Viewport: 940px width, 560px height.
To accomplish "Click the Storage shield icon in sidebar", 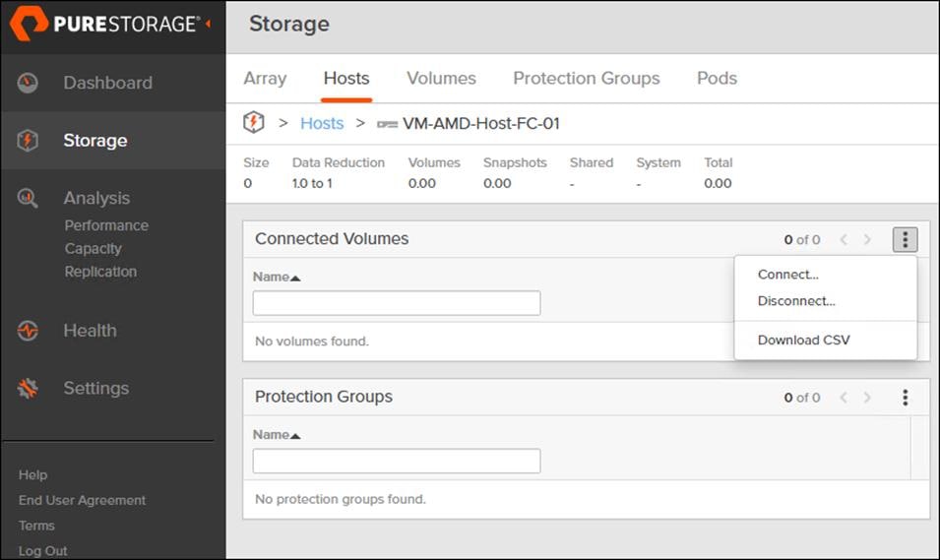I will pyautogui.click(x=28, y=141).
